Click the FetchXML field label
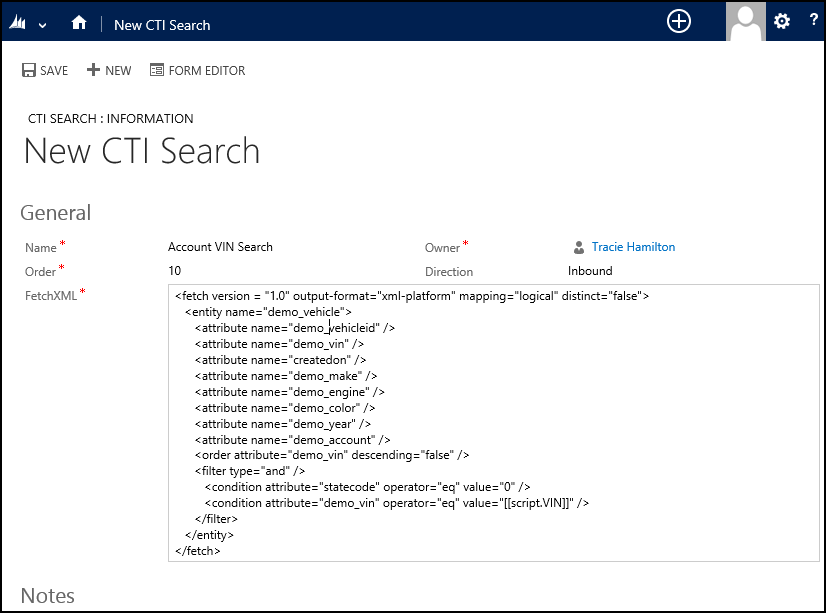 point(51,295)
